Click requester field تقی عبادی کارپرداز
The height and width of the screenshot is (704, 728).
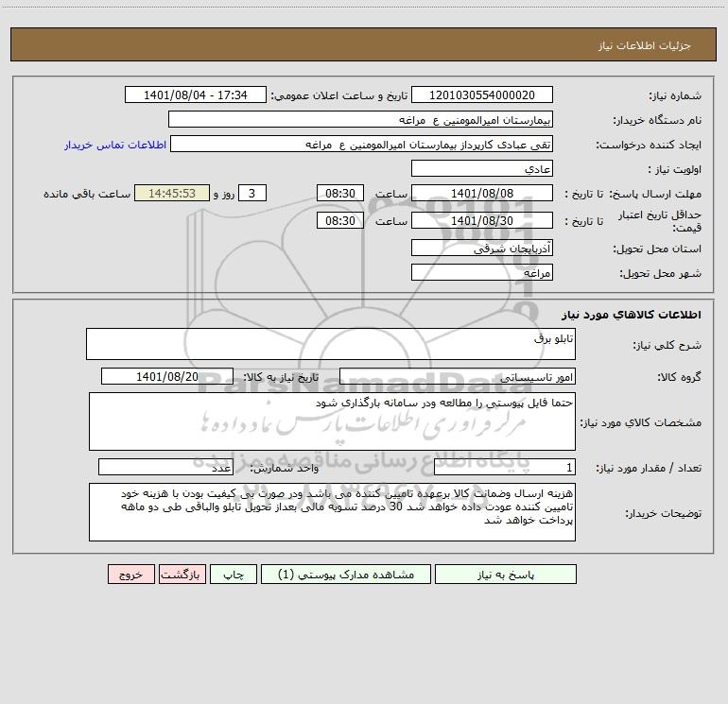361,144
